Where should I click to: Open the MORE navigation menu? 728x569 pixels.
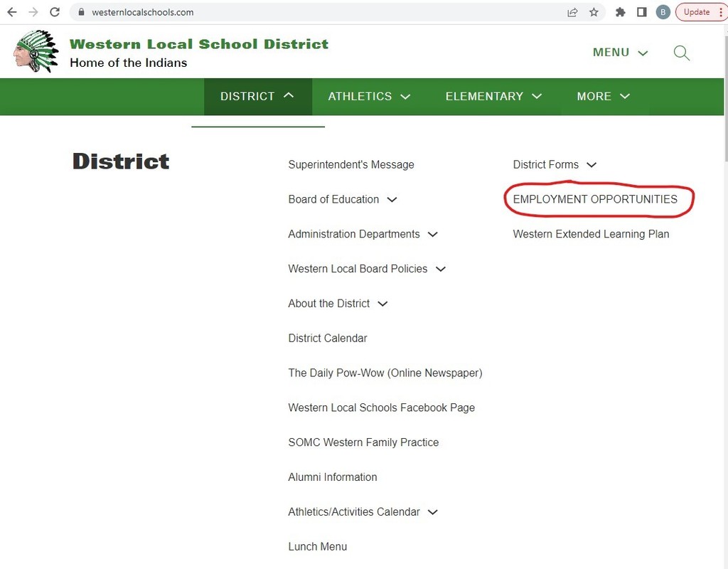603,97
